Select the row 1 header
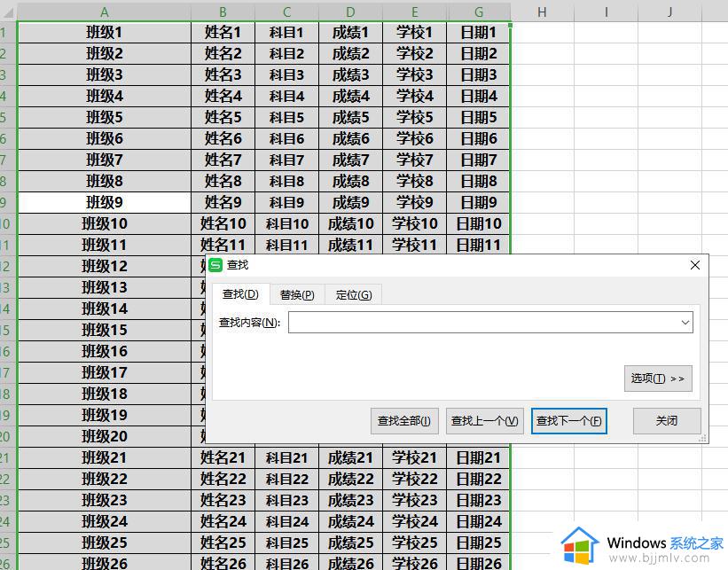The image size is (728, 570). pyautogui.click(x=8, y=33)
